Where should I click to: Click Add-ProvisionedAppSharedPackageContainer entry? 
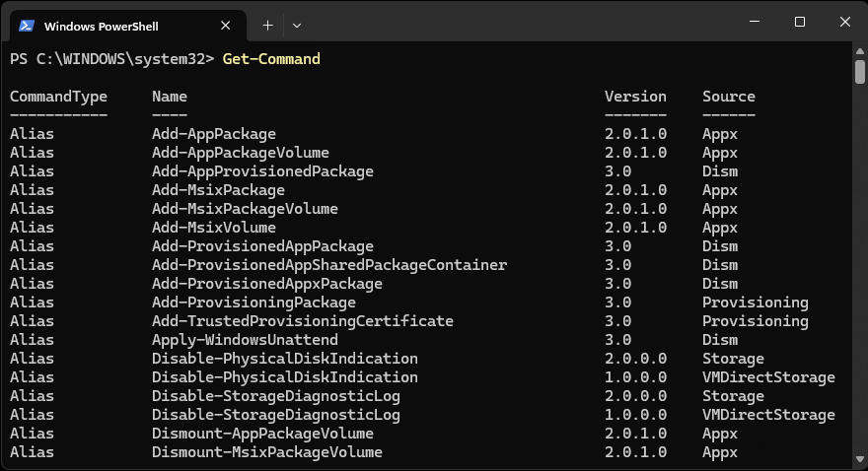(329, 265)
